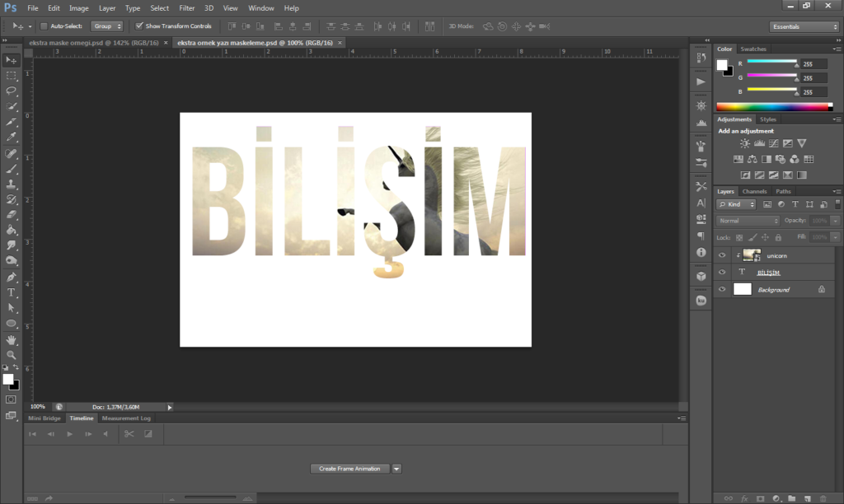Expand the arrow beside Create Frame Animation
The height and width of the screenshot is (504, 844).
396,469
